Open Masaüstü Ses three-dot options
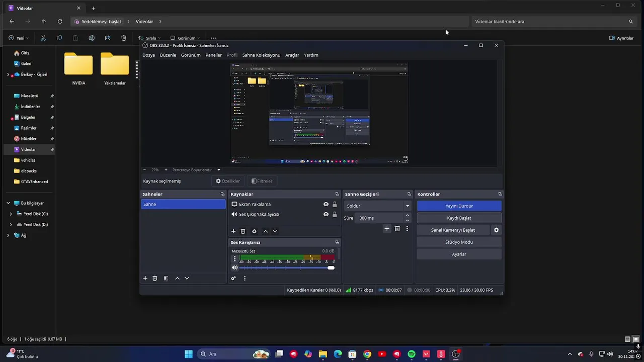Viewport: 644px width, 362px height. tap(234, 259)
